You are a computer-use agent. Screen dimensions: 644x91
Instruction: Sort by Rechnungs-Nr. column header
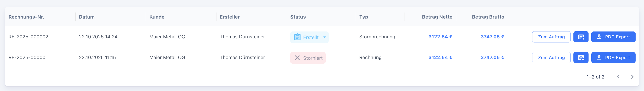[x=26, y=17]
